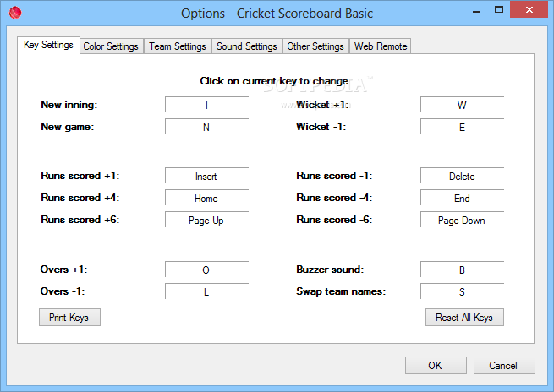
Task: Change Runs scored -4 key 'End'
Action: click(x=462, y=198)
